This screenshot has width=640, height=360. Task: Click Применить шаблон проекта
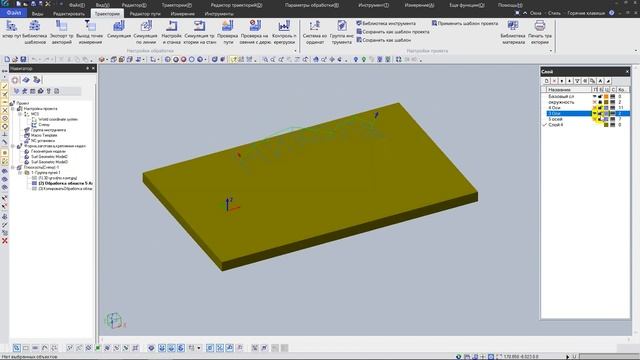point(465,24)
